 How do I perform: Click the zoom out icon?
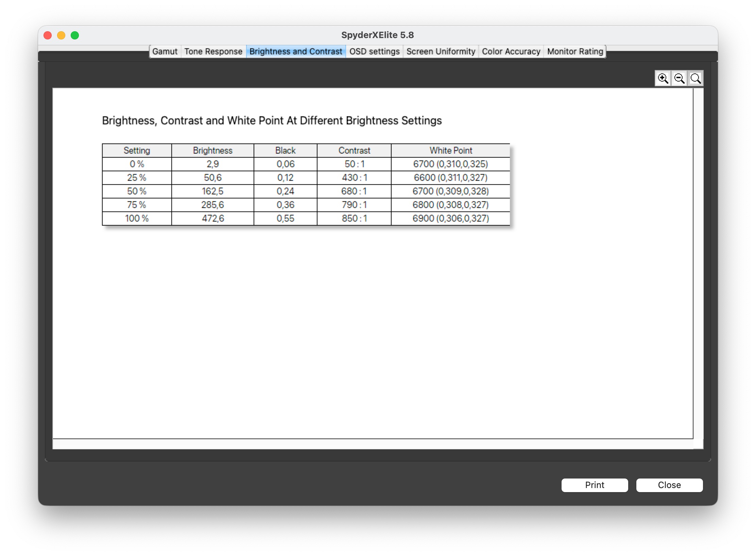coord(679,78)
